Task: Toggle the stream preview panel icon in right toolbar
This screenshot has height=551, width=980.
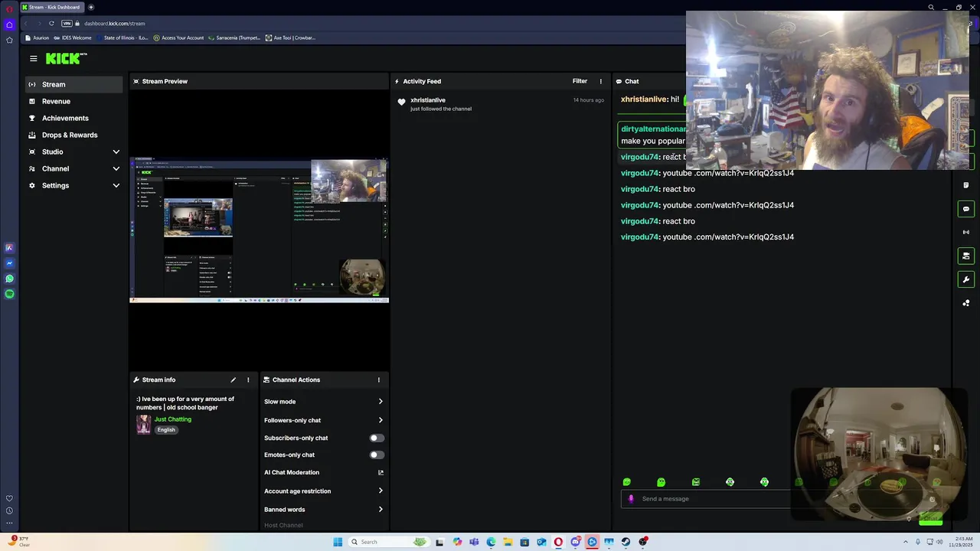Action: tap(966, 256)
